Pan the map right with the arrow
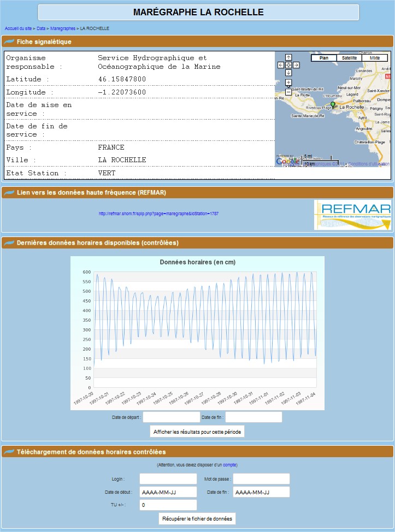The width and height of the screenshot is (395, 532). click(296, 65)
